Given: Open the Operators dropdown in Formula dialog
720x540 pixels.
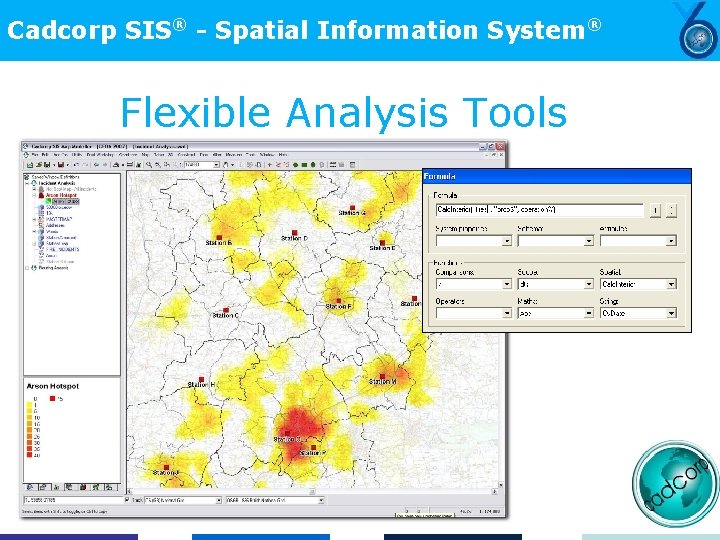Looking at the screenshot, I should (x=507, y=313).
